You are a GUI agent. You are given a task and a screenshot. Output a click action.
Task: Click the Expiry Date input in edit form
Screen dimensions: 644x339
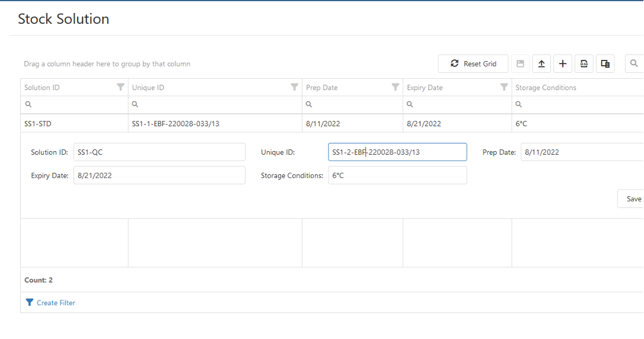[x=159, y=175]
